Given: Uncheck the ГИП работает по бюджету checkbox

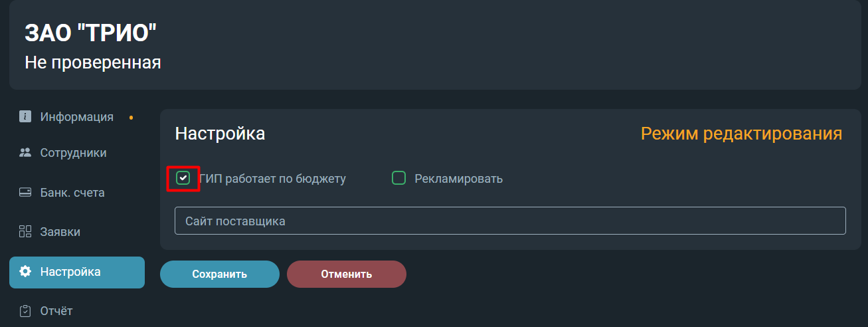Looking at the screenshot, I should [x=183, y=178].
